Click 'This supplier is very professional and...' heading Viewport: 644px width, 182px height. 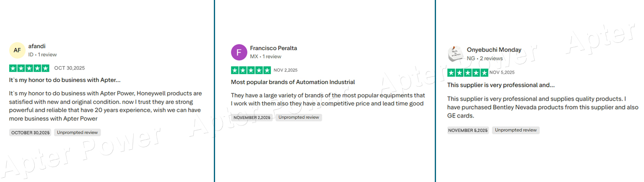501,85
